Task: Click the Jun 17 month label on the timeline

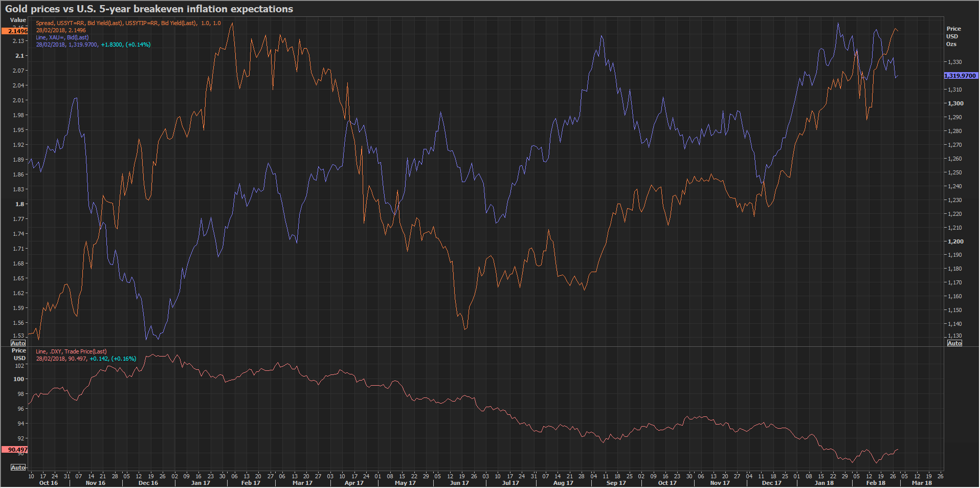Action: click(459, 483)
